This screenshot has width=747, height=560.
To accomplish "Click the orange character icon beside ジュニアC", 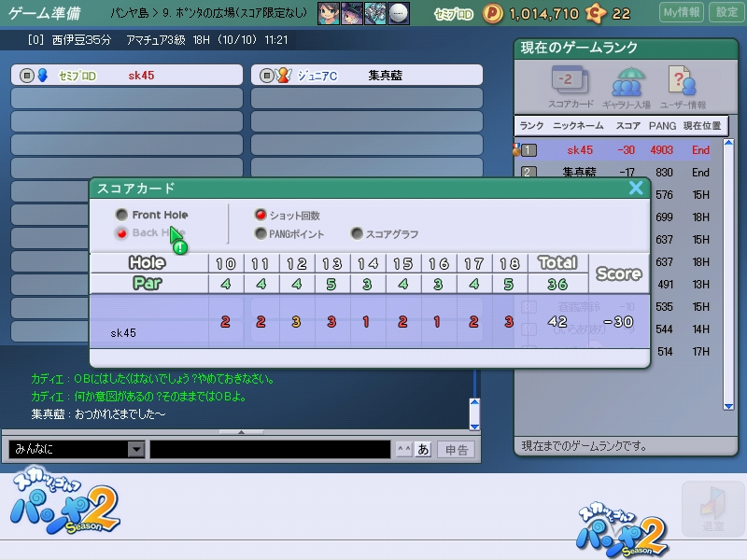I will pos(284,76).
